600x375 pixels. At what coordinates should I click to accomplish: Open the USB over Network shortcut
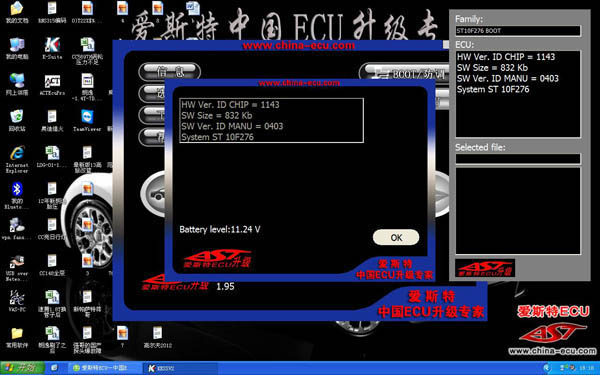coord(17,267)
